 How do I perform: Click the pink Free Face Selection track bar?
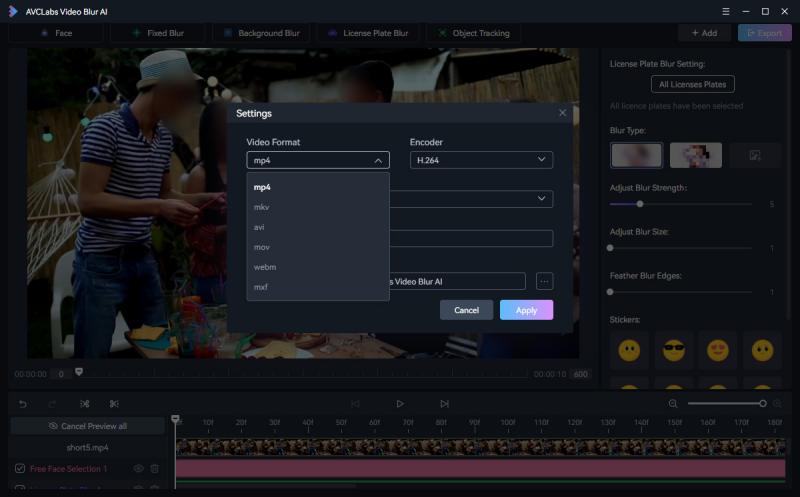480,468
